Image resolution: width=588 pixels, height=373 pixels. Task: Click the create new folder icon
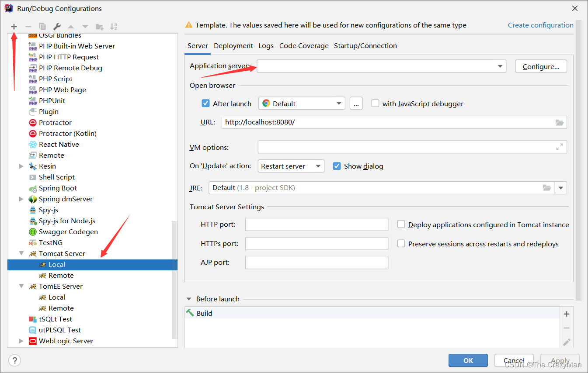100,27
